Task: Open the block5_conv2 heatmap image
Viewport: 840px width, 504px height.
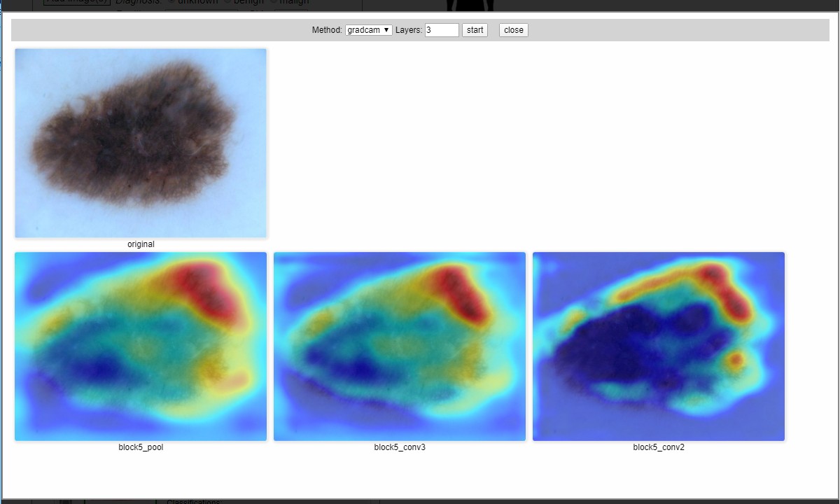Action: pyautogui.click(x=659, y=346)
